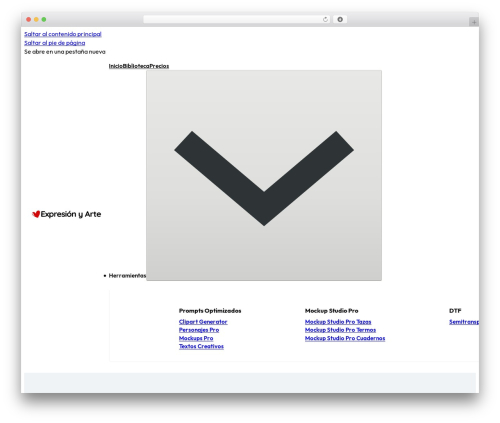This screenshot has height=423, width=500.
Task: Open Mockup Studio Pro Termos link
Action: (x=340, y=330)
